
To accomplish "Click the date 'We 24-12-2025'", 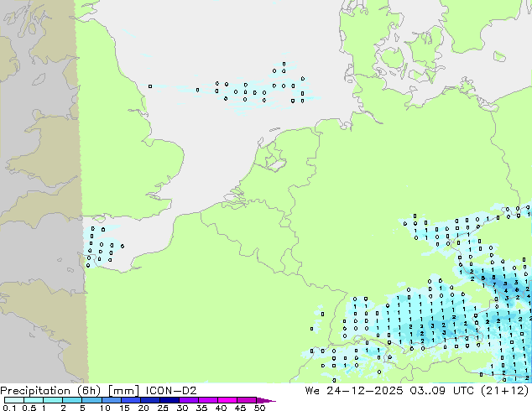I will [354, 391].
